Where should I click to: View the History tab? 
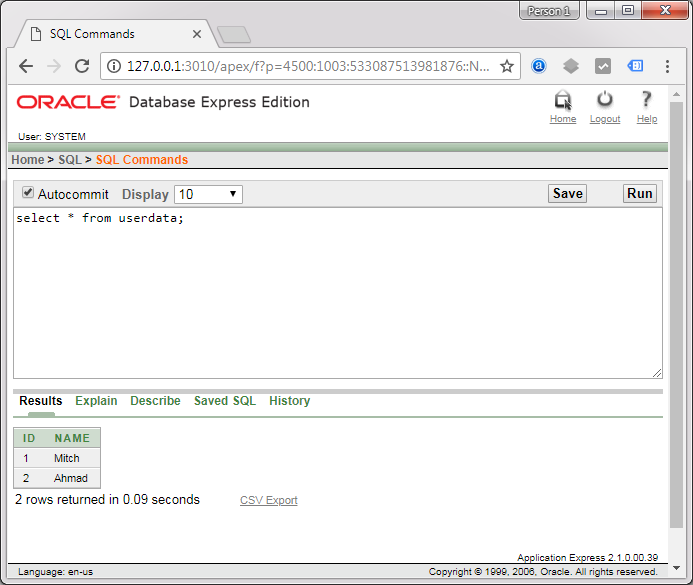[289, 401]
